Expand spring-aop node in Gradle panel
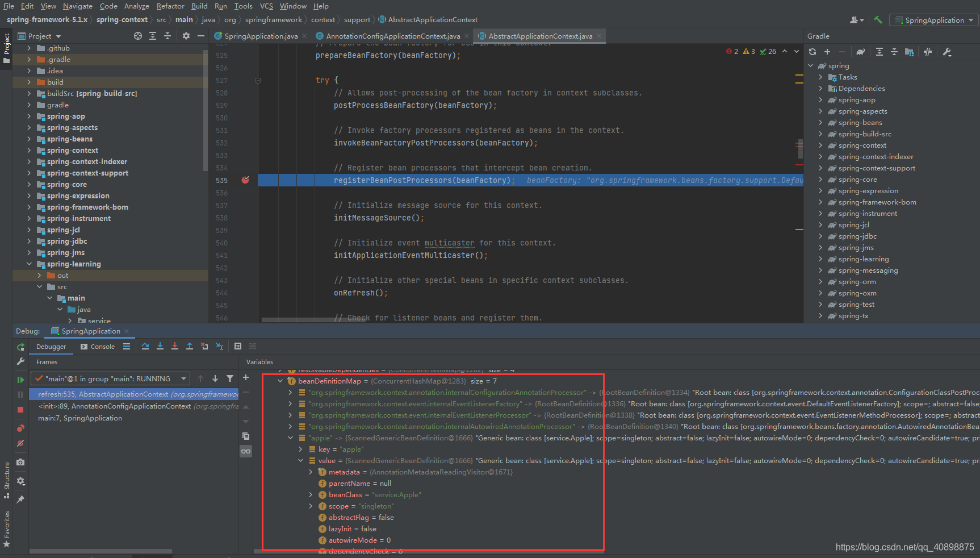Screen dimensions: 980x558 point(820,100)
